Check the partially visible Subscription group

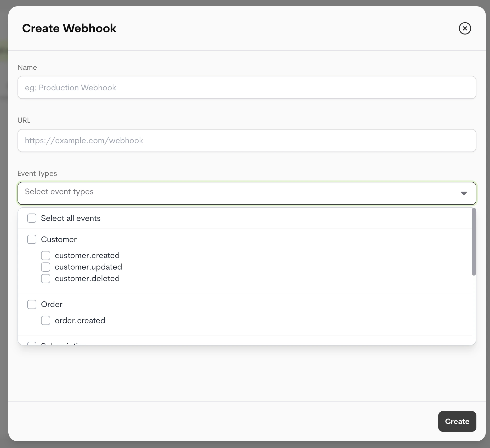pyautogui.click(x=32, y=343)
